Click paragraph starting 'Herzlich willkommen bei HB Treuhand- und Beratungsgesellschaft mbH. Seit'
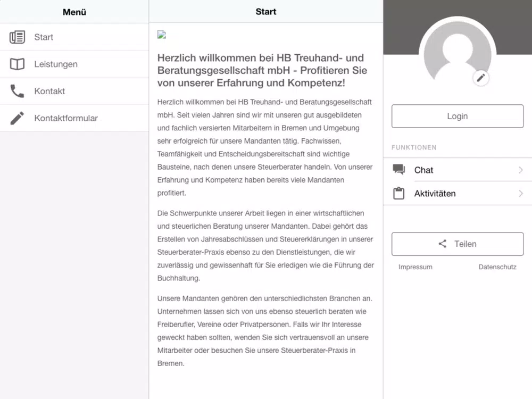 tap(264, 147)
